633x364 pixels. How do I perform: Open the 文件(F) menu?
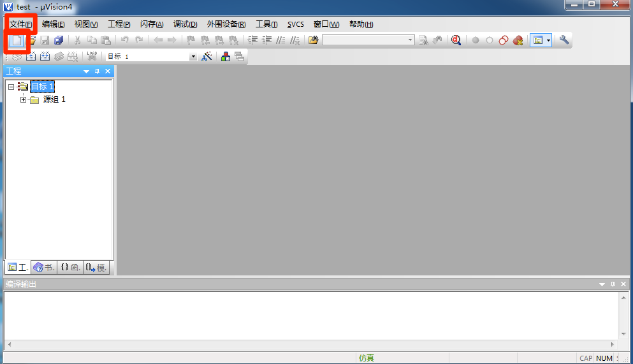tap(20, 24)
